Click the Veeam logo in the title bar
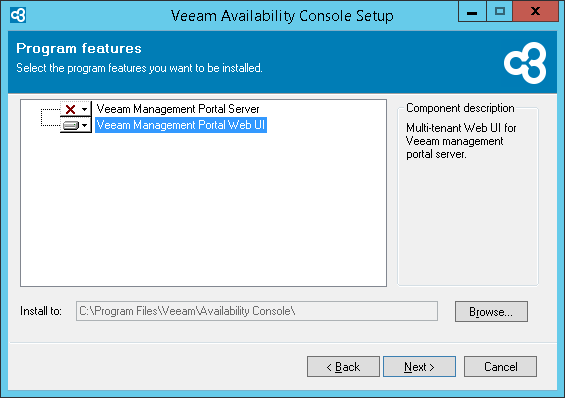 [18, 15]
